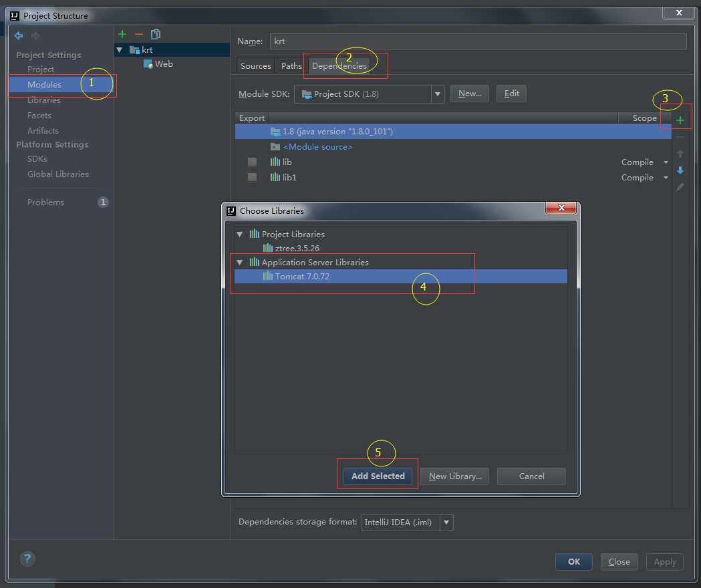
Task: Click the forward navigation arrow
Action: tap(35, 36)
